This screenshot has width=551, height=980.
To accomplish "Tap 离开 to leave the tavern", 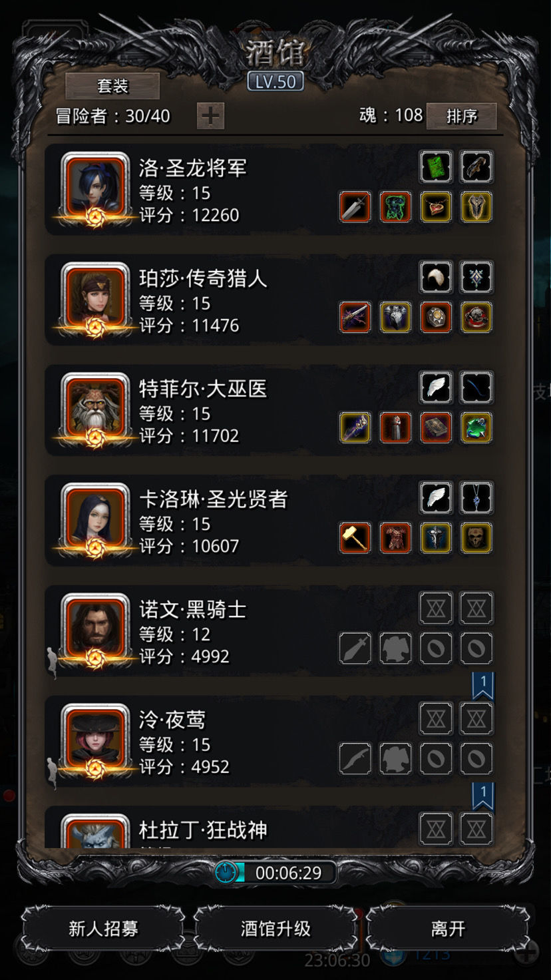I will pos(448,929).
